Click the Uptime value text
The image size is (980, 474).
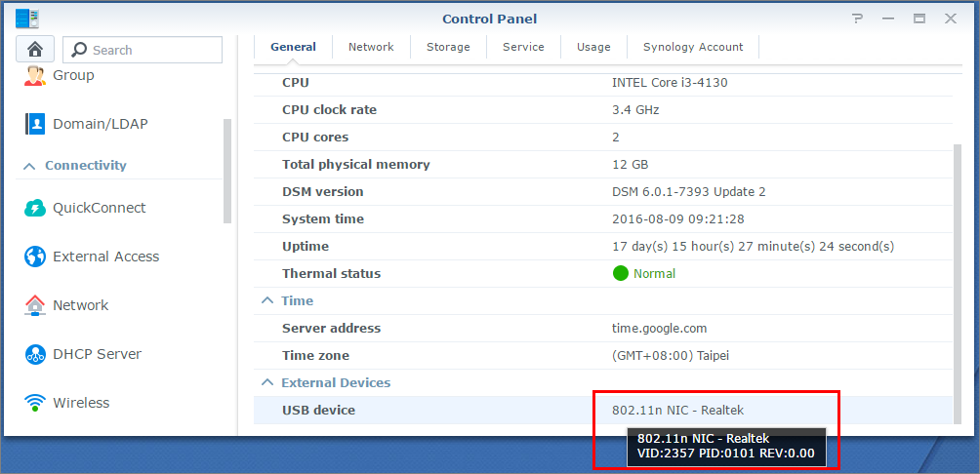[754, 246]
